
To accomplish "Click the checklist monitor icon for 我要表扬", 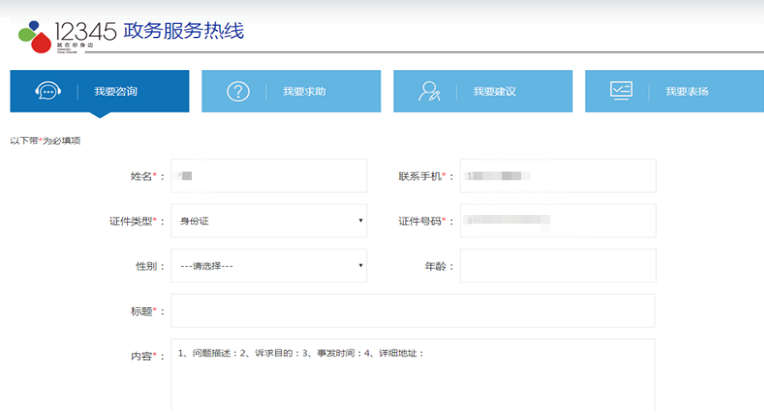I will click(621, 91).
